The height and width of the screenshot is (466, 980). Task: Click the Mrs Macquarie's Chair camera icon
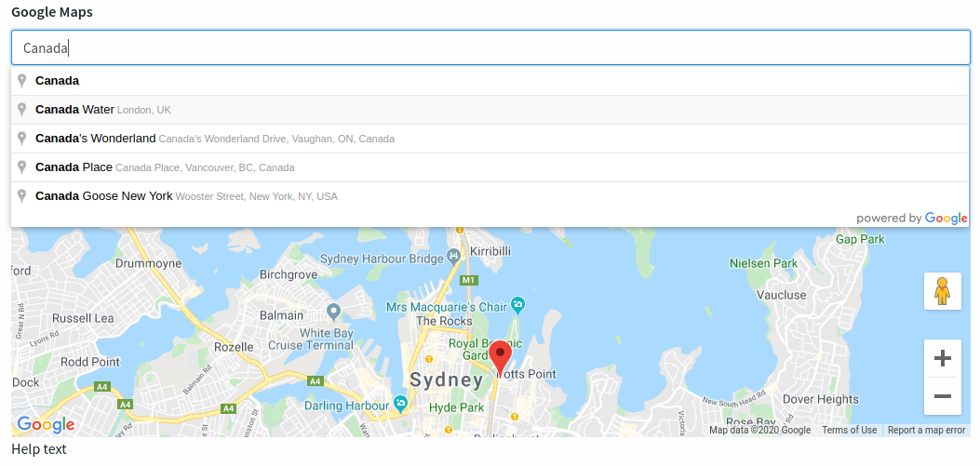pyautogui.click(x=517, y=305)
